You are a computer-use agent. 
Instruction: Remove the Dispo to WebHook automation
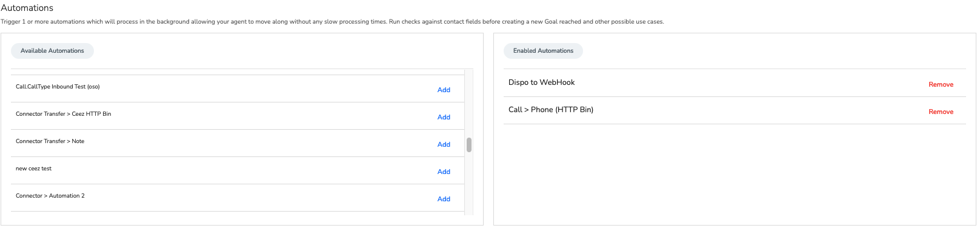point(941,84)
